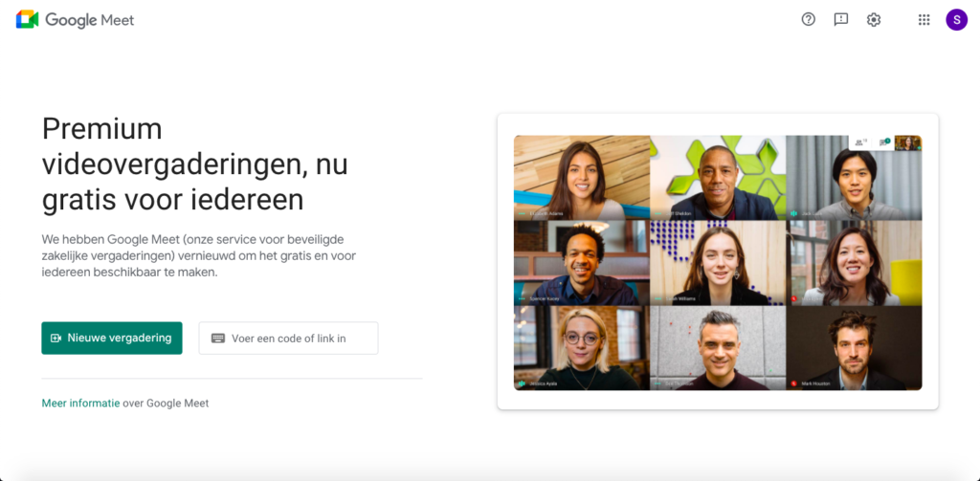This screenshot has height=481, width=980.
Task: Select the small self-view thumbnail in the preview corner
Action: pos(907,142)
